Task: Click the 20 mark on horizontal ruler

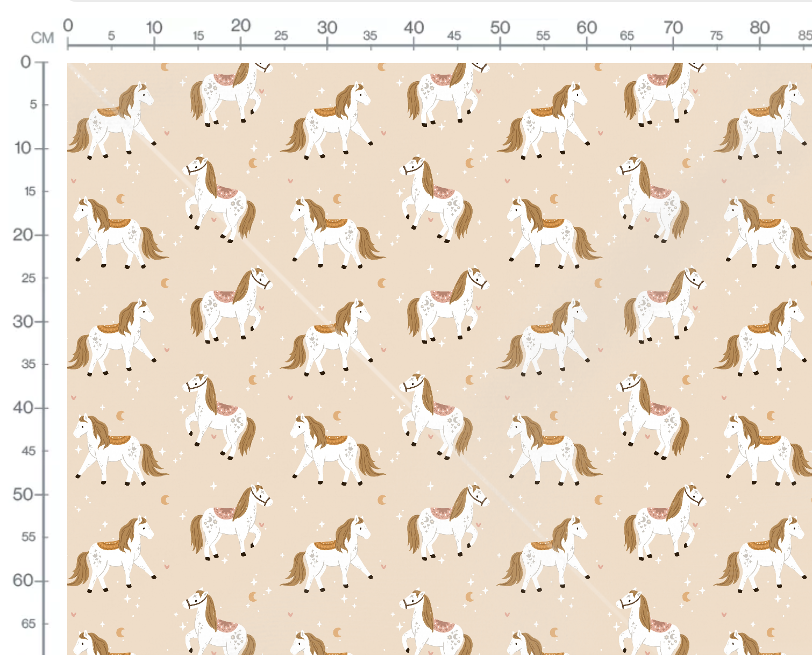Action: [x=241, y=25]
